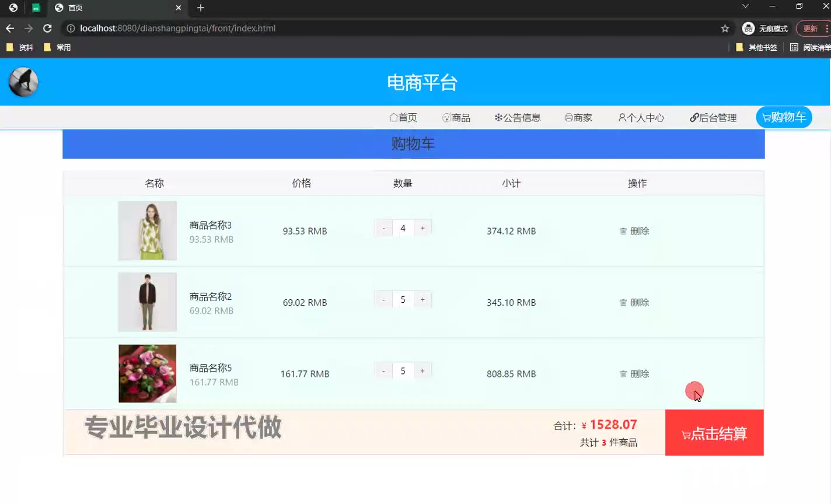Open the 资料 bookmark folder
The width and height of the screenshot is (831, 504).
[x=20, y=47]
